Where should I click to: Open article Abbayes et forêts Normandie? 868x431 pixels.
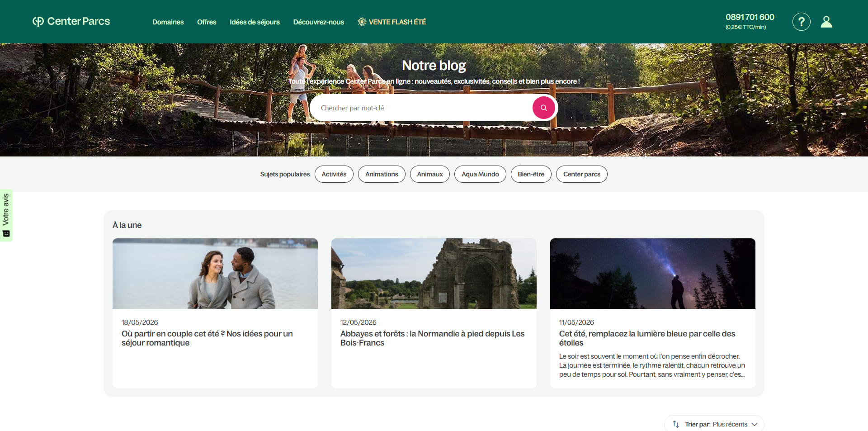click(432, 338)
